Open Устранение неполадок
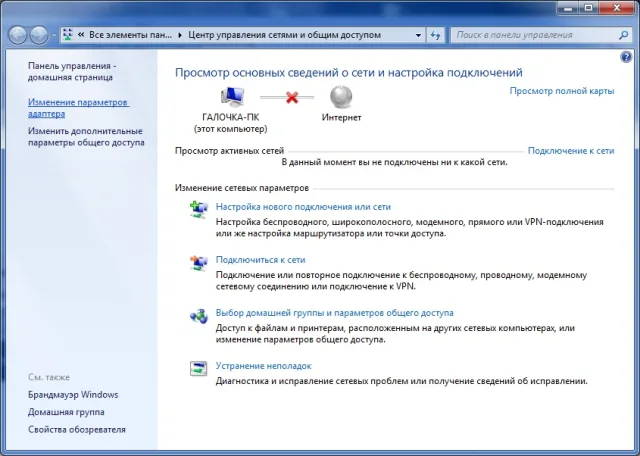 [263, 366]
